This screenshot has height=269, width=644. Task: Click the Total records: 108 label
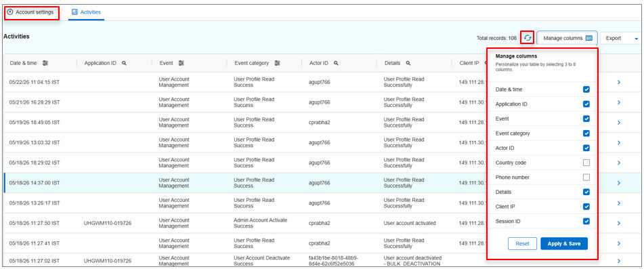click(x=496, y=38)
